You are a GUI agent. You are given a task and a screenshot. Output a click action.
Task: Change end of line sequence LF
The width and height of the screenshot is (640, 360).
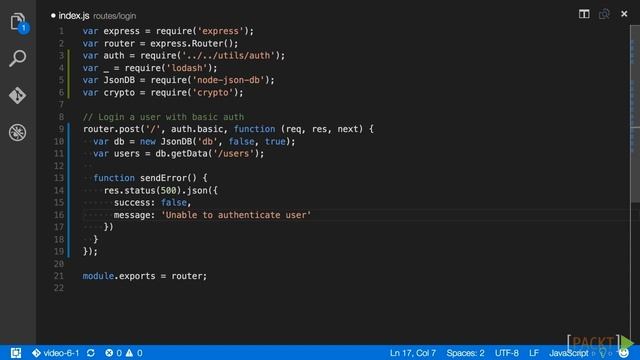point(534,353)
